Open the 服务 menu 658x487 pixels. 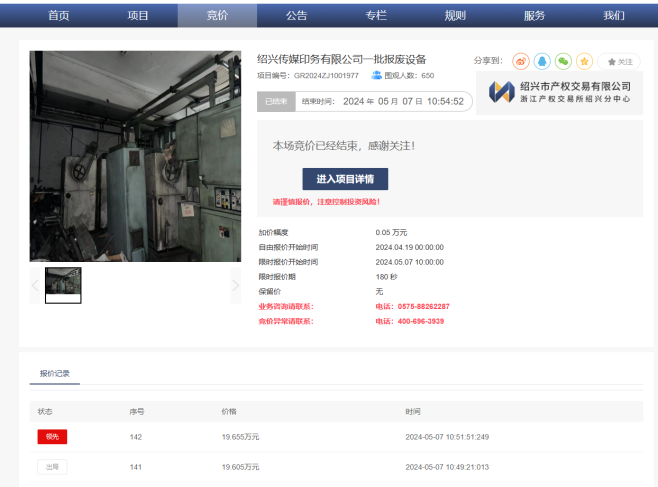point(534,16)
